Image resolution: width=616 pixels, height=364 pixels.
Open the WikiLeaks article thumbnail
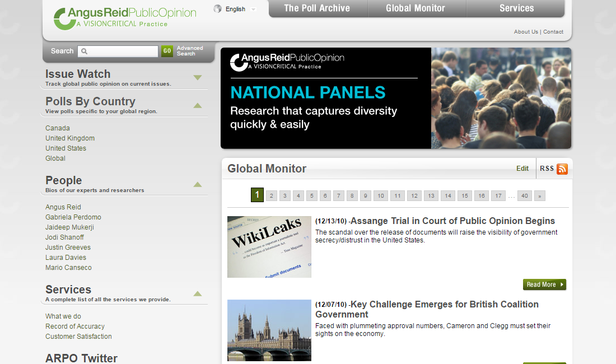point(269,247)
